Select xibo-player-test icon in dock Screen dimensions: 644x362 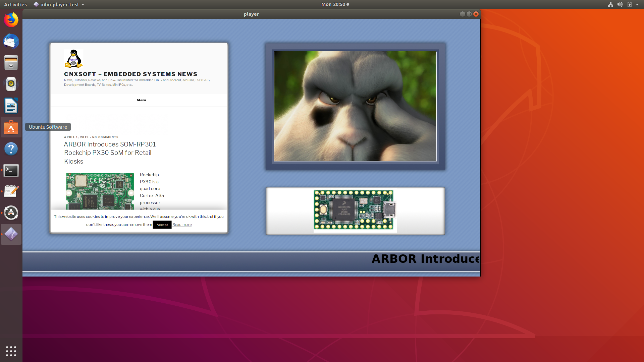(11, 234)
